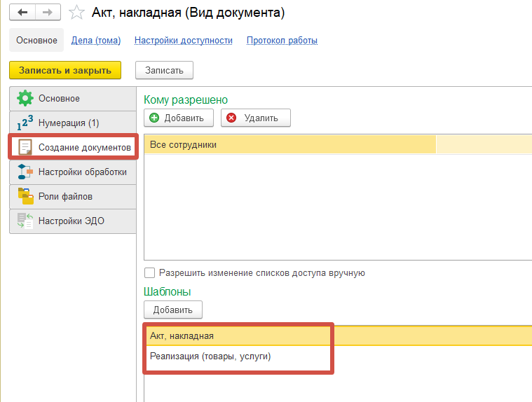
Task: Click the Записать button
Action: pos(164,70)
